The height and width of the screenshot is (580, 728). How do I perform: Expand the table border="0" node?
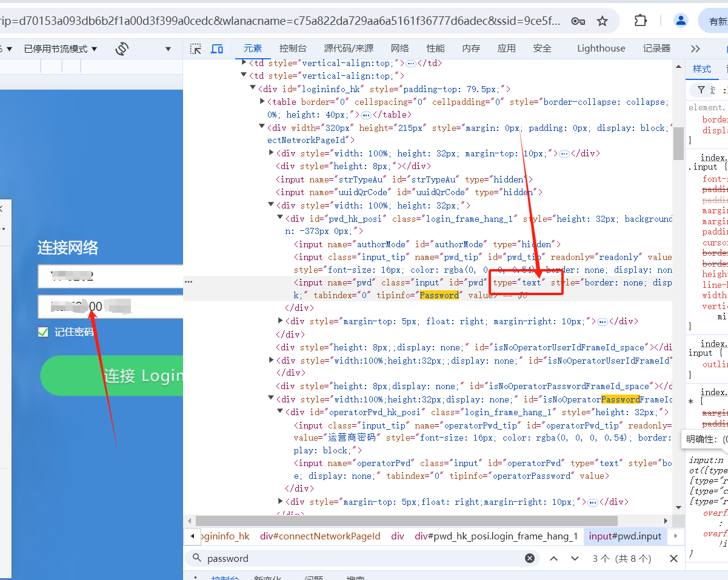point(262,102)
